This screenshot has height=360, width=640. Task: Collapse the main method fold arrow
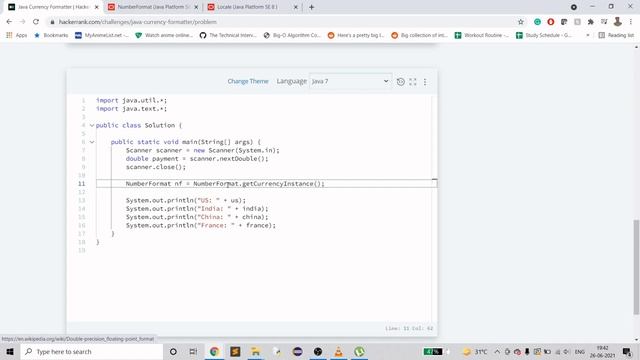click(x=92, y=142)
